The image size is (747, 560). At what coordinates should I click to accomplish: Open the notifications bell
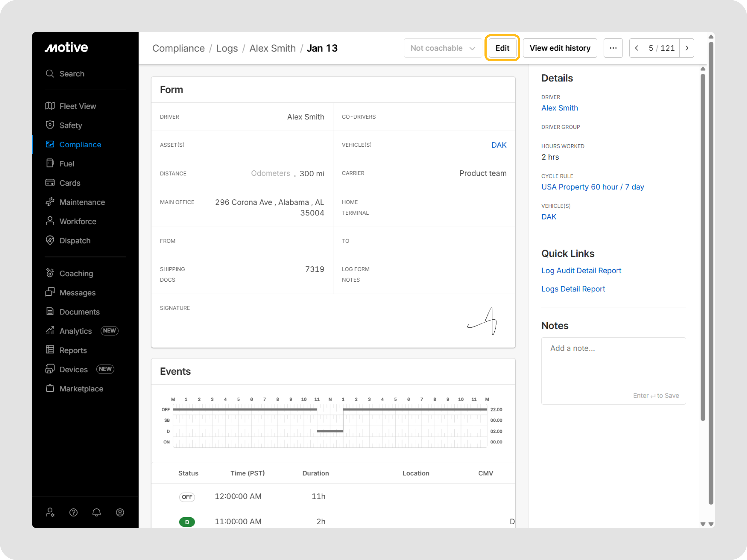click(97, 513)
